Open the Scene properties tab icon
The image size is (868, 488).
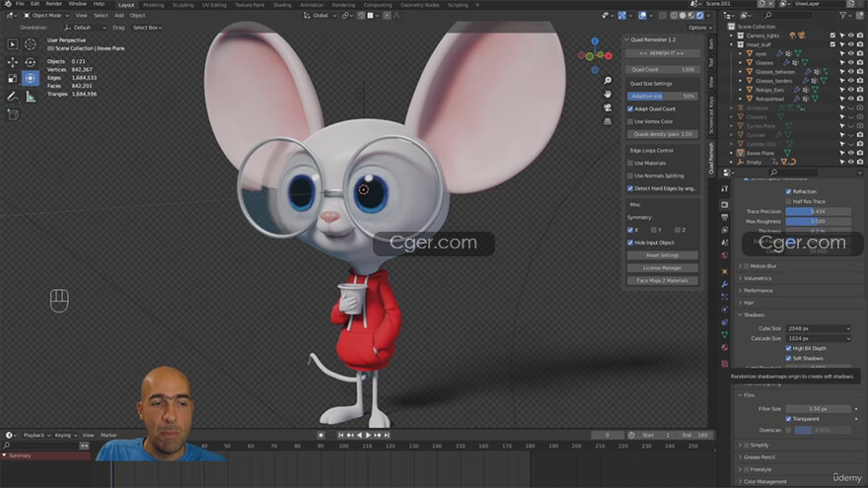725,243
